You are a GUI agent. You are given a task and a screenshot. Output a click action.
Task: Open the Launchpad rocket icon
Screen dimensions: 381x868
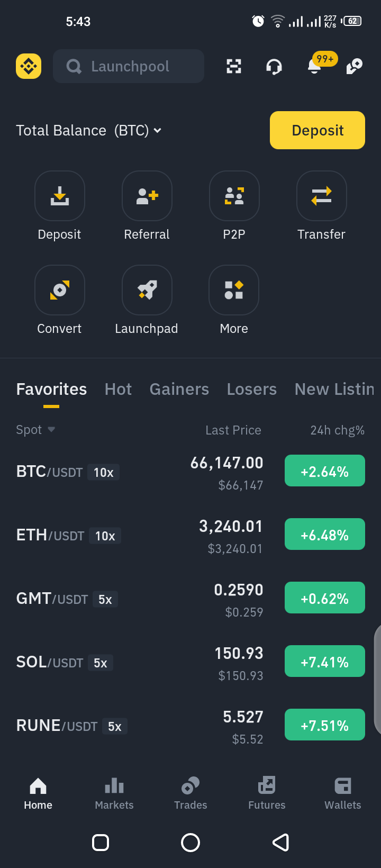(x=147, y=290)
